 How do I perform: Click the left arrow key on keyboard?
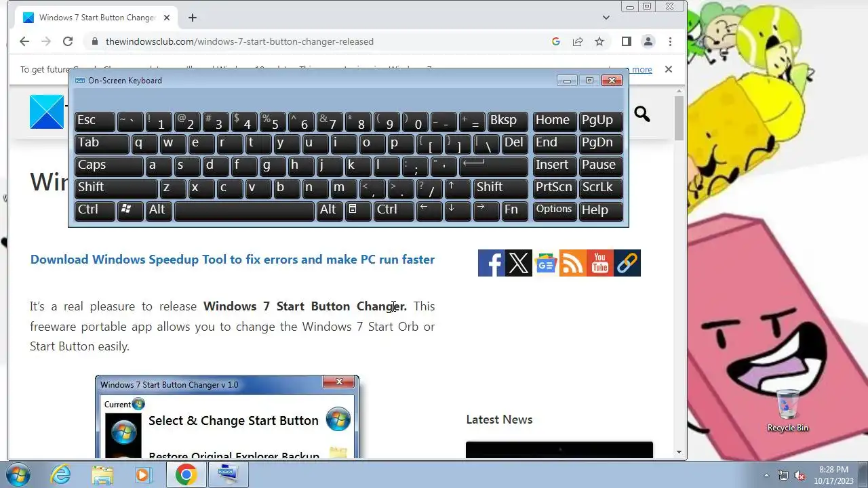point(429,211)
